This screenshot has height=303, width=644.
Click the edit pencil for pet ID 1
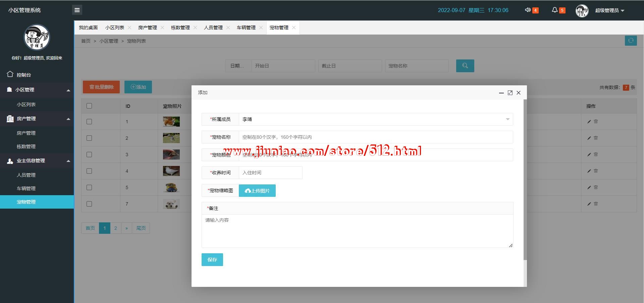[x=589, y=122]
